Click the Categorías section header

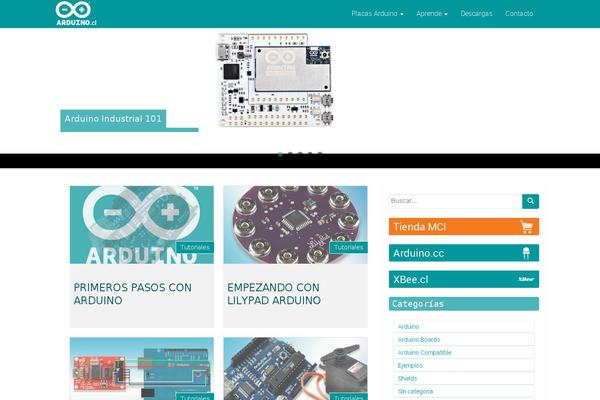[464, 304]
